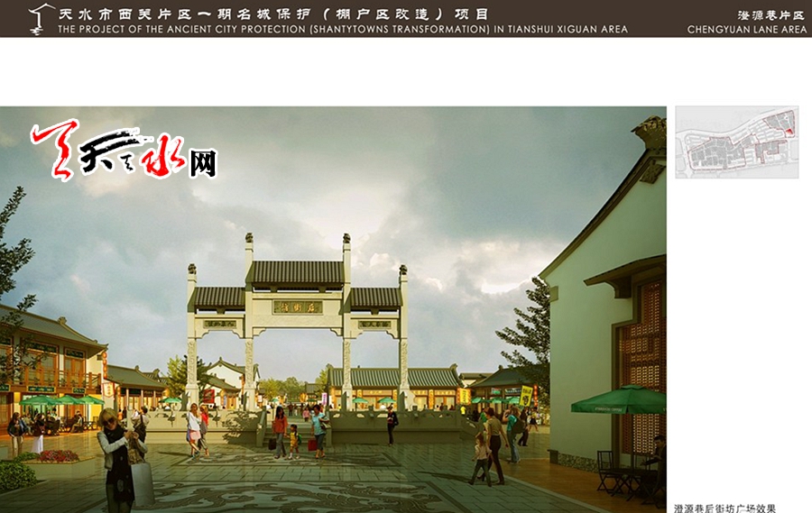Click the caption text below the rendering
The image size is (812, 513).
coord(724,508)
